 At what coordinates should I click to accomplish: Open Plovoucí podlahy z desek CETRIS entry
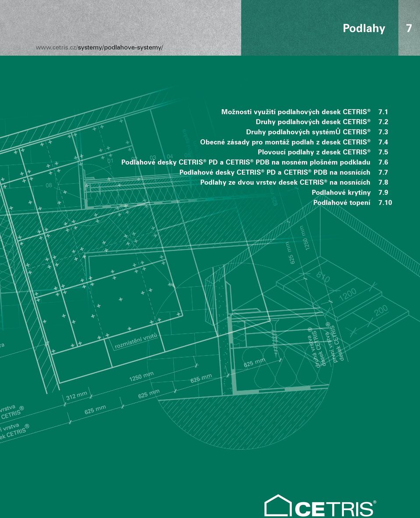click(314, 152)
